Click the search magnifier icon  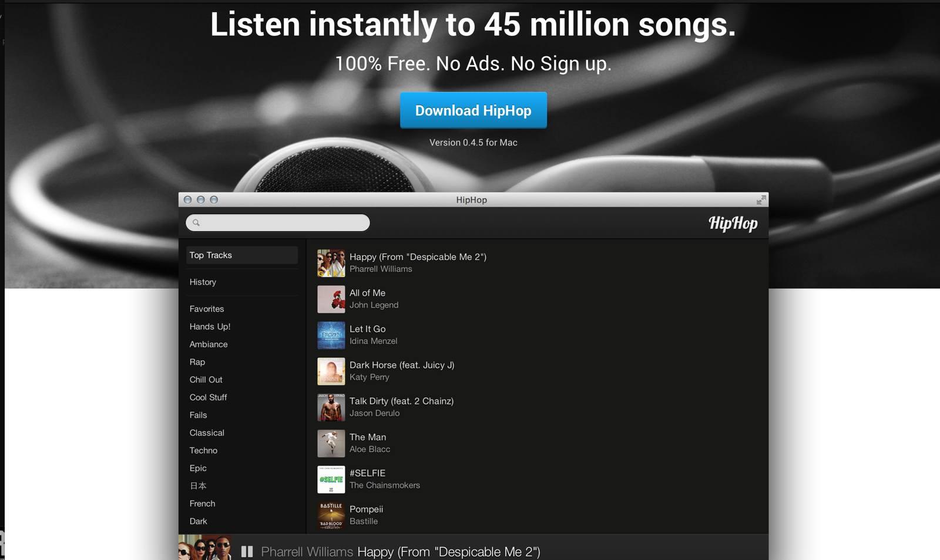pyautogui.click(x=196, y=222)
